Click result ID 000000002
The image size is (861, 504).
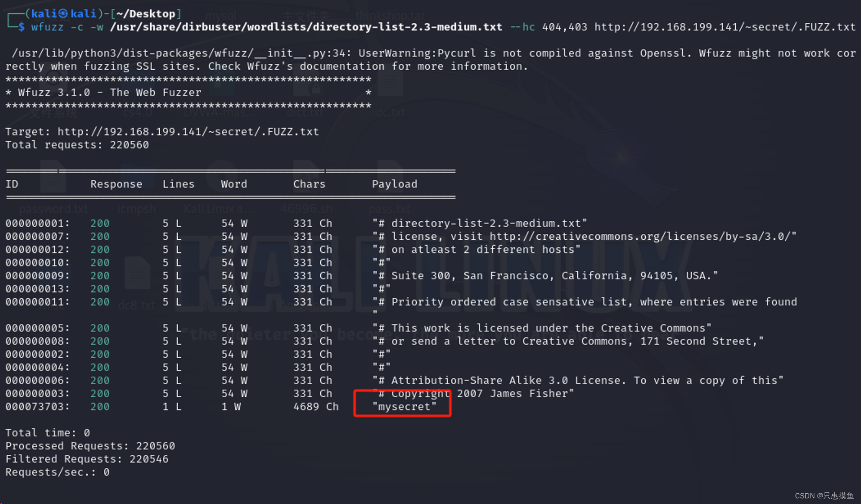[x=37, y=354]
